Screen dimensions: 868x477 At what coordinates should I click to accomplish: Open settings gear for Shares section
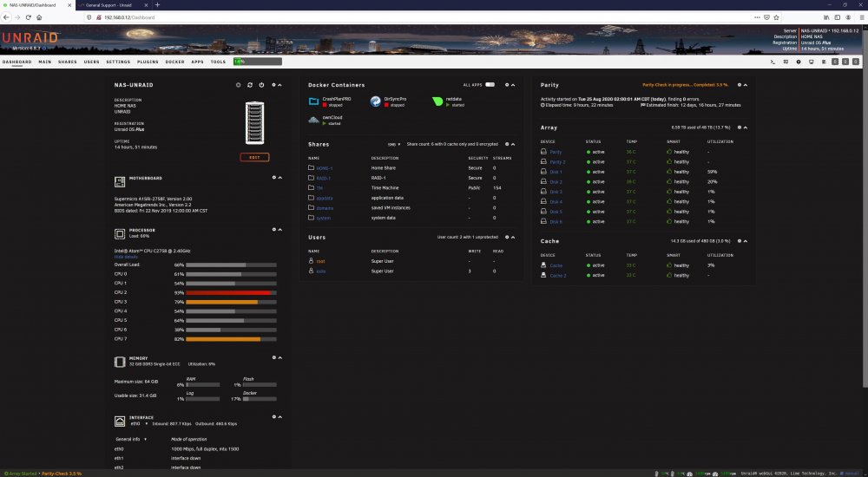(x=507, y=144)
